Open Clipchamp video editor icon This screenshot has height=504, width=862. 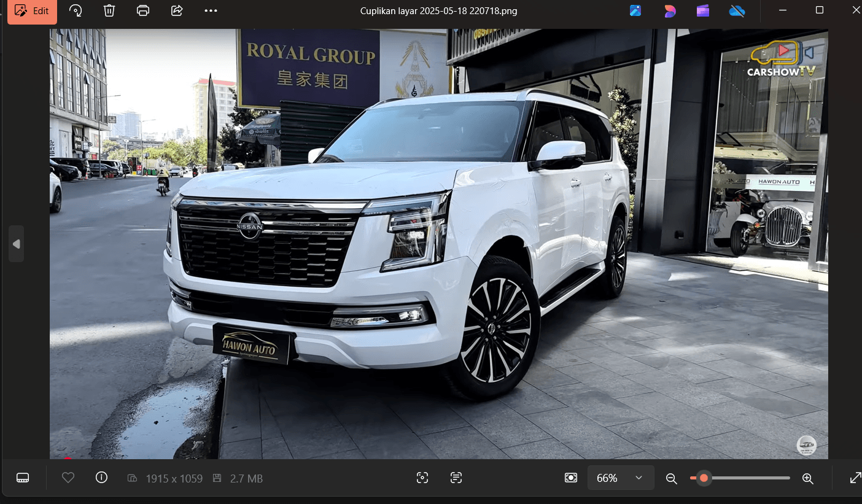pyautogui.click(x=703, y=10)
